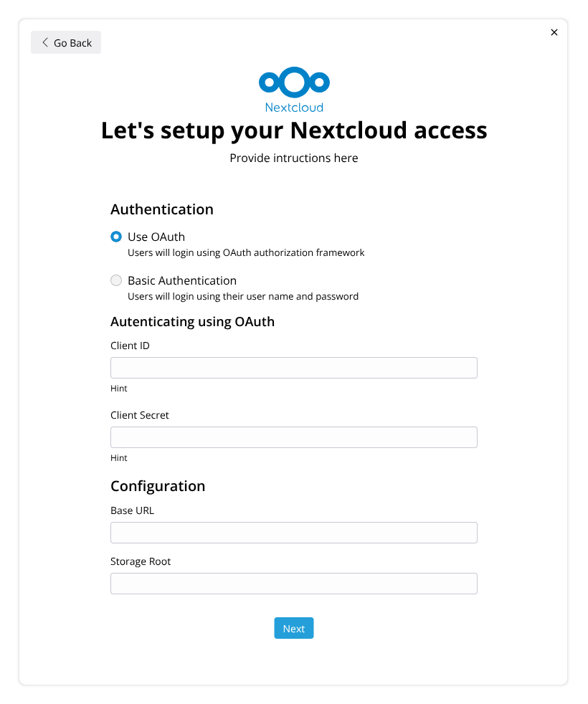Viewport: 588px width, 704px height.
Task: Click the Hint text under Client Secret
Action: pyautogui.click(x=118, y=458)
